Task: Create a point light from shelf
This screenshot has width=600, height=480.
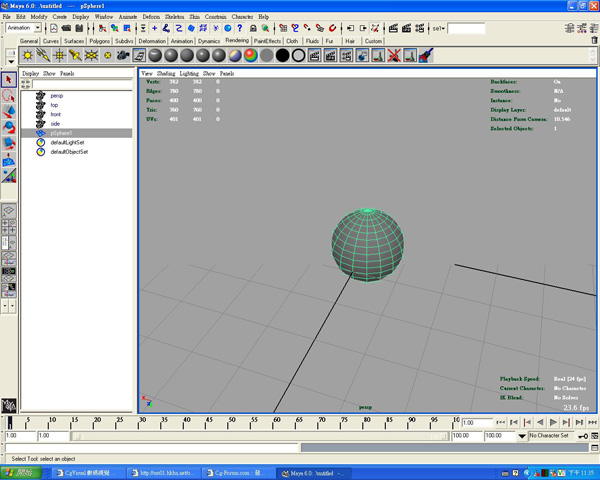Action: click(x=59, y=56)
